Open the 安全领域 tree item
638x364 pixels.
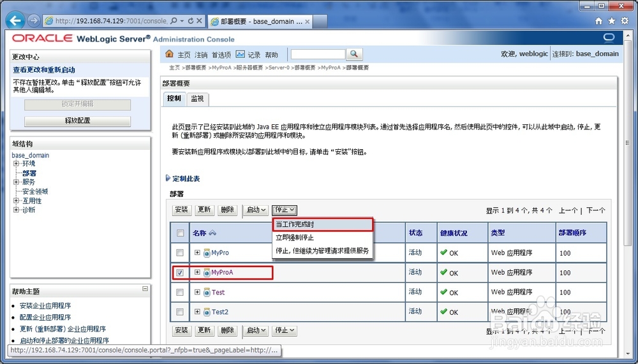[35, 191]
